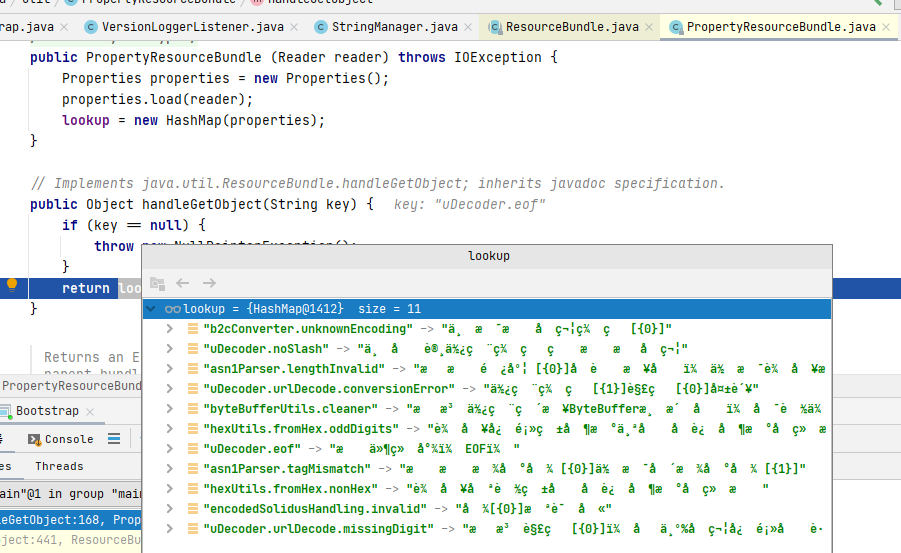Click the watch glasses icon on lookup row

[172, 309]
